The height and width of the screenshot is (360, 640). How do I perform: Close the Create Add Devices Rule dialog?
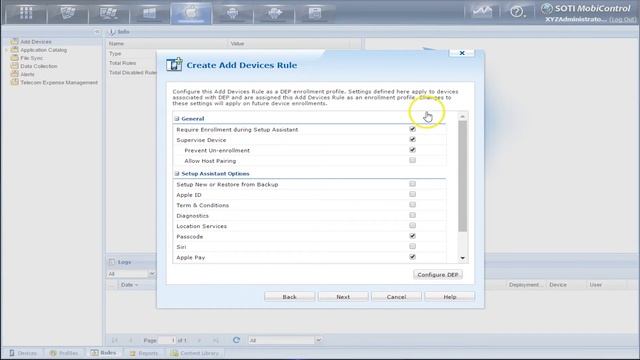(x=462, y=53)
